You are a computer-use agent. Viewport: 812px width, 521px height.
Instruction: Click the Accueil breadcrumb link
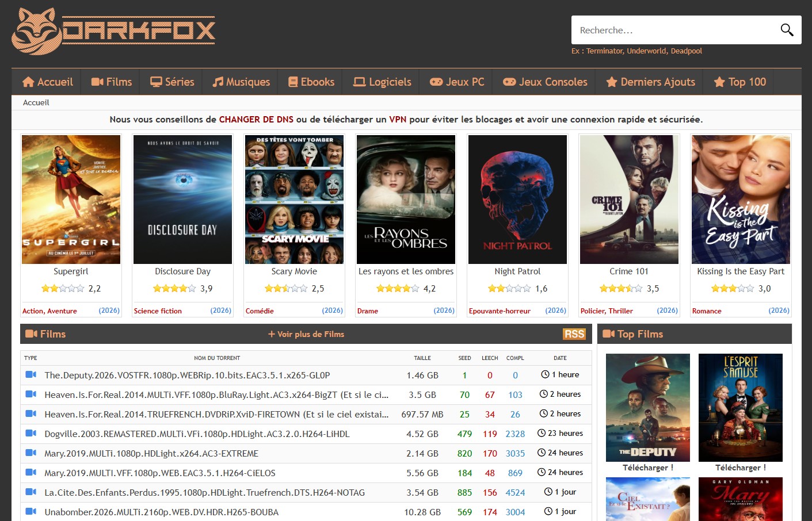[36, 102]
